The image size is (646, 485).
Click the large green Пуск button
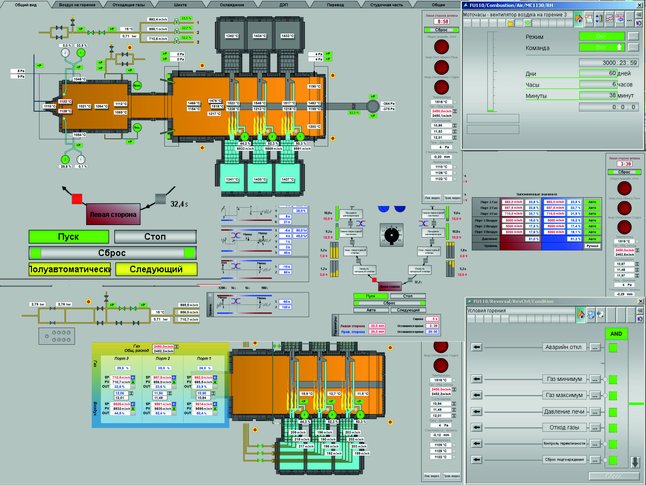[x=68, y=237]
